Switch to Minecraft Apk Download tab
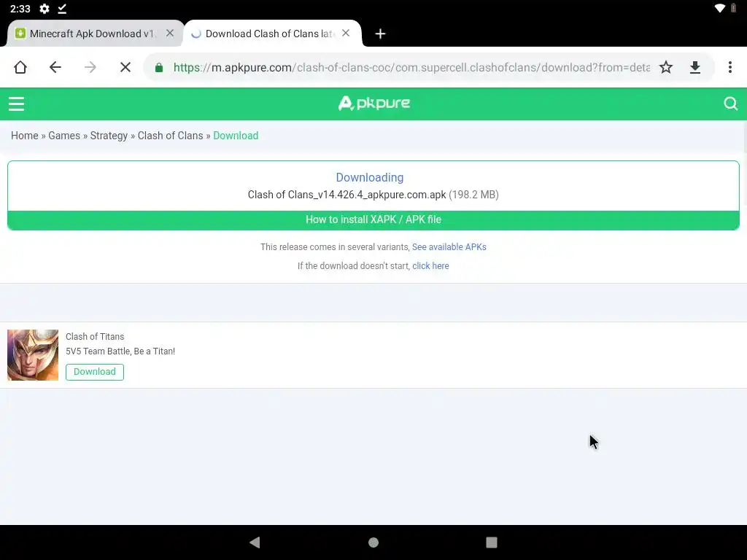 tap(91, 34)
